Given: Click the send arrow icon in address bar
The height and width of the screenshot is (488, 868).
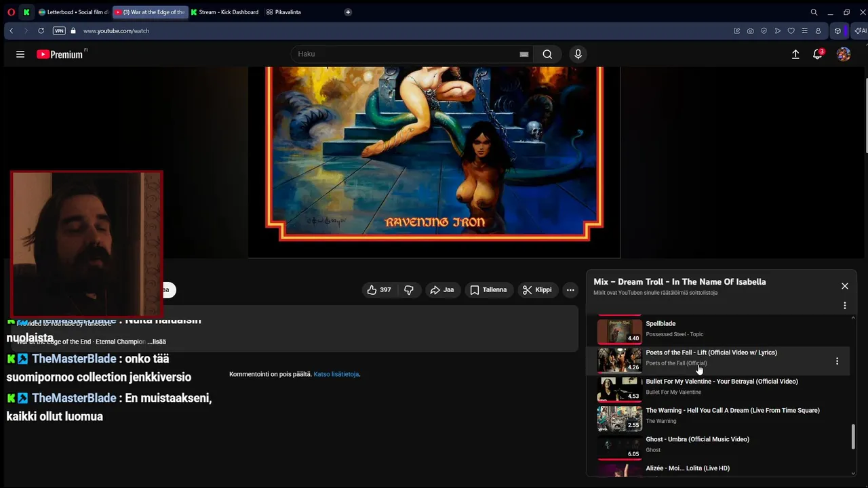Looking at the screenshot, I should pos(777,30).
